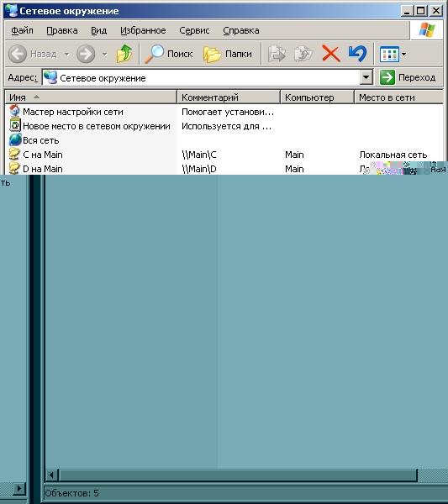Sort by the Имя column header
This screenshot has width=448, height=504.
coord(91,97)
